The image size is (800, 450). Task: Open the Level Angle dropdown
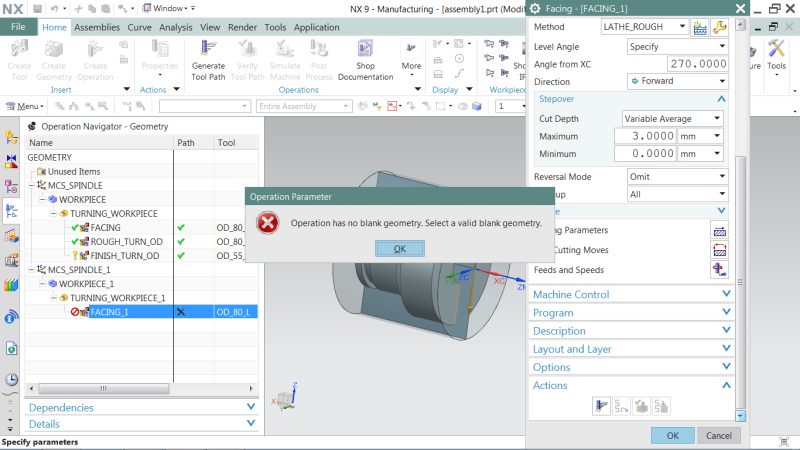[x=677, y=46]
